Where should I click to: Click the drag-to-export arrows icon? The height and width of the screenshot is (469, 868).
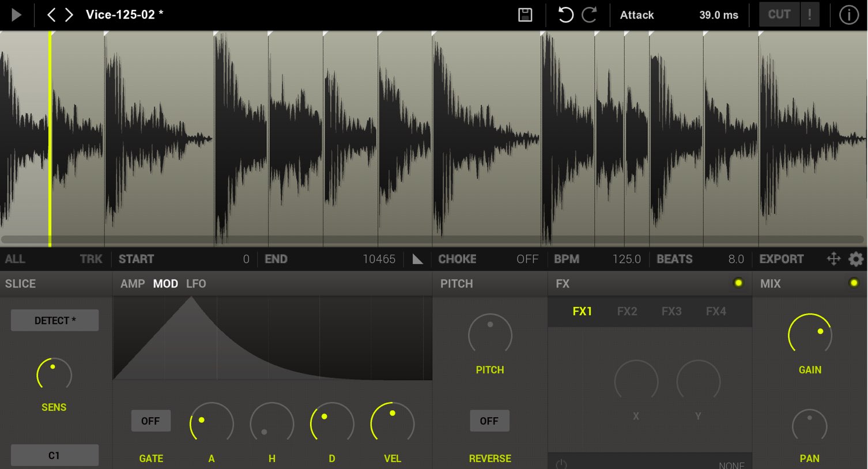(x=833, y=259)
